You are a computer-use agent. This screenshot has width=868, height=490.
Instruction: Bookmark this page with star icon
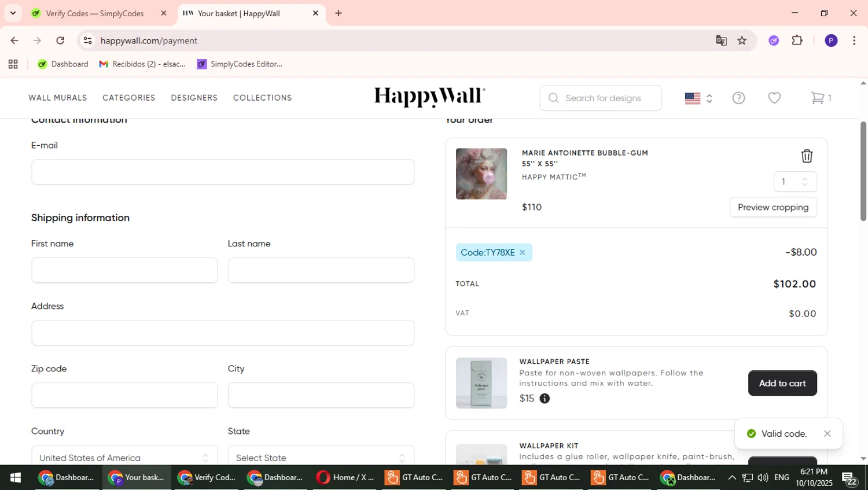(742, 40)
